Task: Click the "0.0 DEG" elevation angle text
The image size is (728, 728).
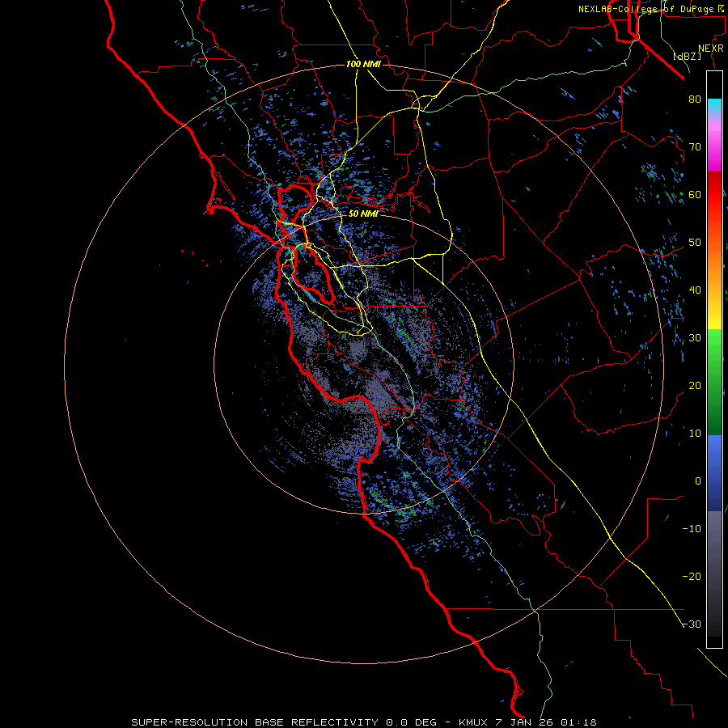Action: pyautogui.click(x=411, y=722)
